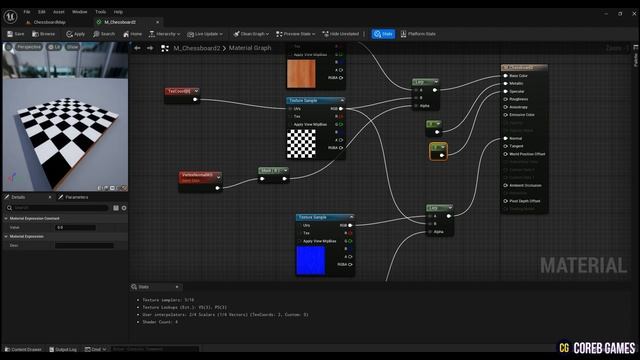The image size is (640, 360).
Task: Click the graph hierarchy icon beside M_Chessboard2
Action: [x=165, y=49]
